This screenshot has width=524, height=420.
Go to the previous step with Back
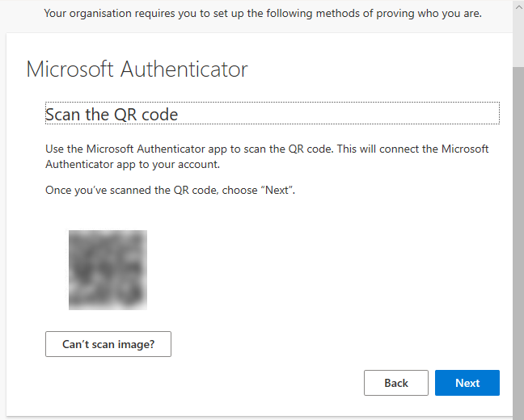click(396, 383)
